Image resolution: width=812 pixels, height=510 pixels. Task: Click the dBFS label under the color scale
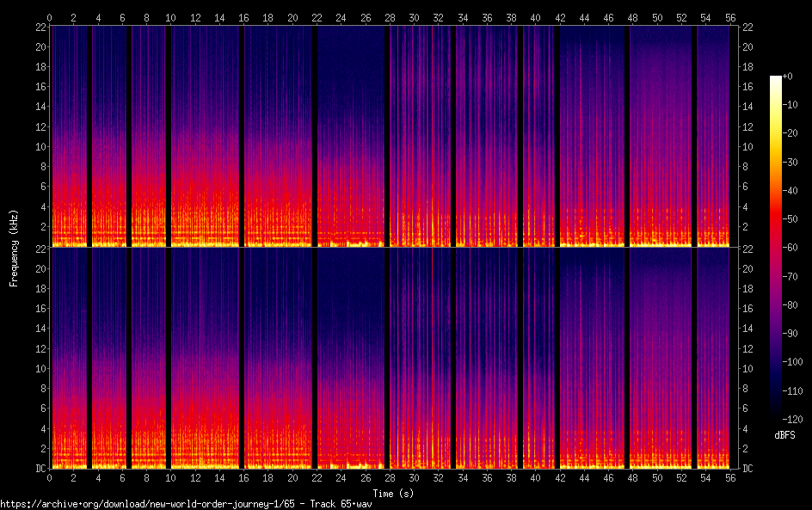[784, 435]
